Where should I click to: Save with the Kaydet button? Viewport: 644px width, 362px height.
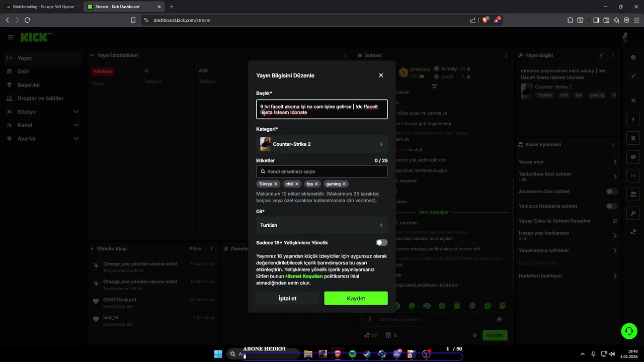click(x=356, y=298)
